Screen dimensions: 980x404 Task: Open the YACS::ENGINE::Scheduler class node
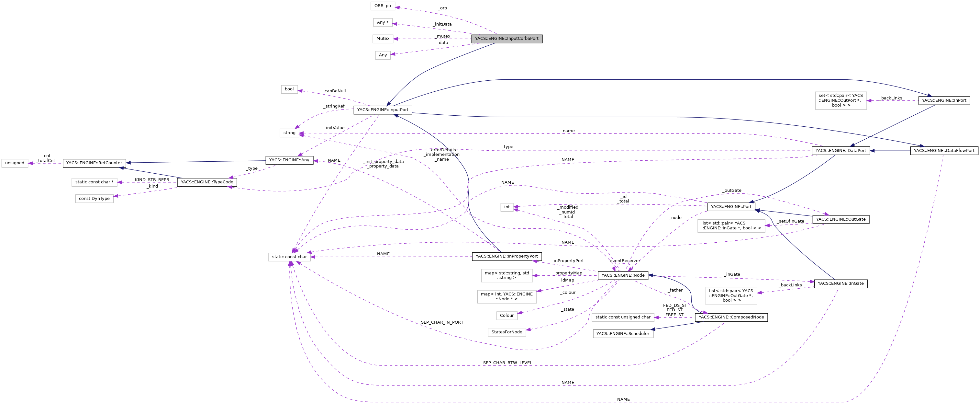point(623,334)
